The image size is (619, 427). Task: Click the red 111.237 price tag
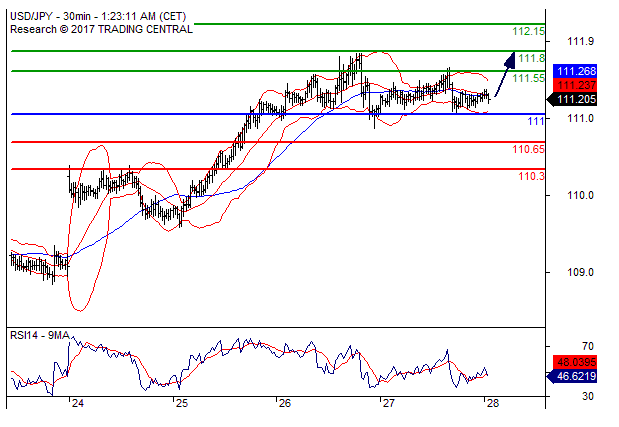pos(575,85)
